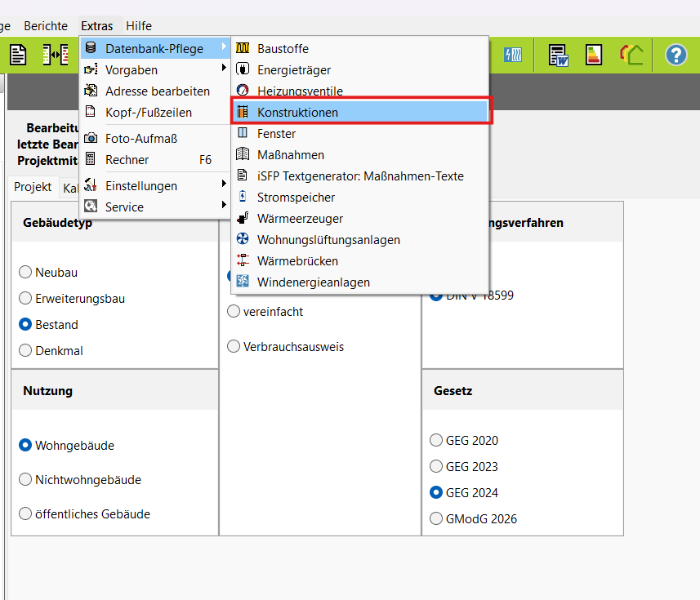700x600 pixels.
Task: Click the Stromspeicher battery icon
Action: 243,196
